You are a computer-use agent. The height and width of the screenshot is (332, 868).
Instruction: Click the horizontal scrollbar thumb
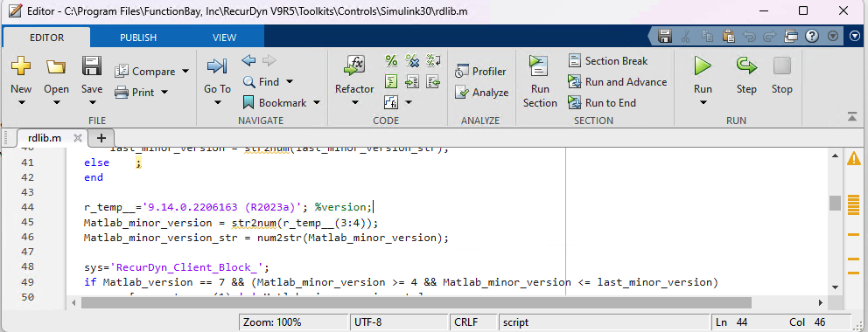pos(416,302)
